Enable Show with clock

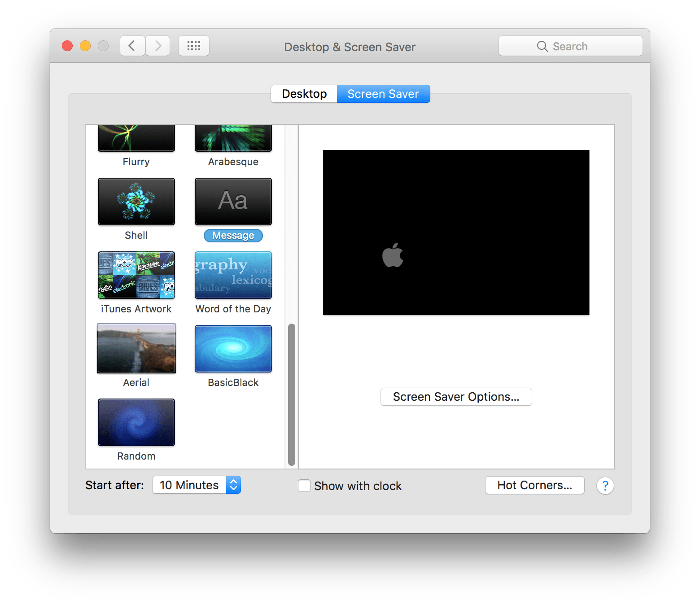coord(304,486)
